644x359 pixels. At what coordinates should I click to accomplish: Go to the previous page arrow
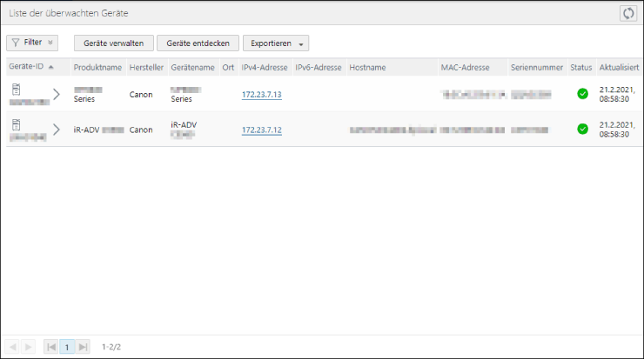12,347
